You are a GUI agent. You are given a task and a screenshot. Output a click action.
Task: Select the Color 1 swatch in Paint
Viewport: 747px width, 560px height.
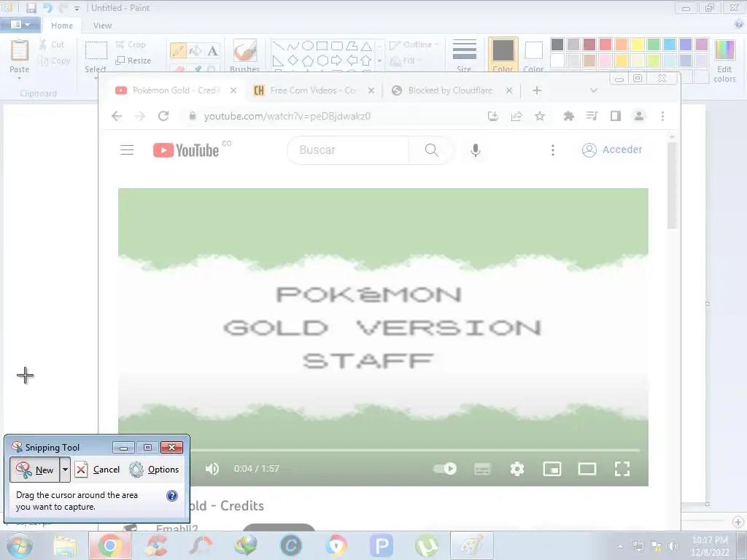503,55
